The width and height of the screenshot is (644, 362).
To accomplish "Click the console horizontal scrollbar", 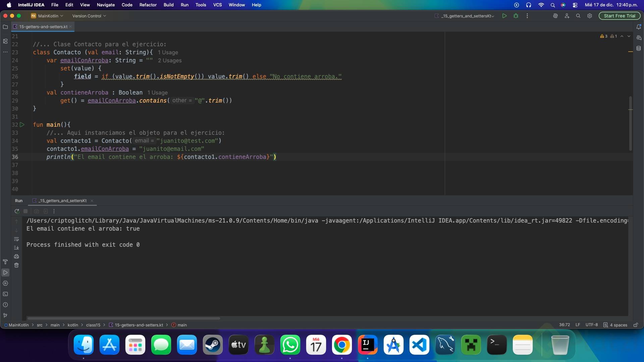I will coord(123,318).
